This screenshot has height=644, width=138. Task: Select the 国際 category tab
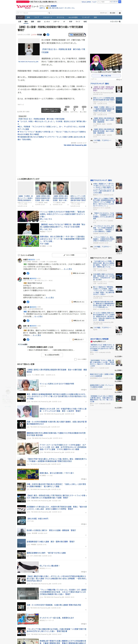pos(32,21)
